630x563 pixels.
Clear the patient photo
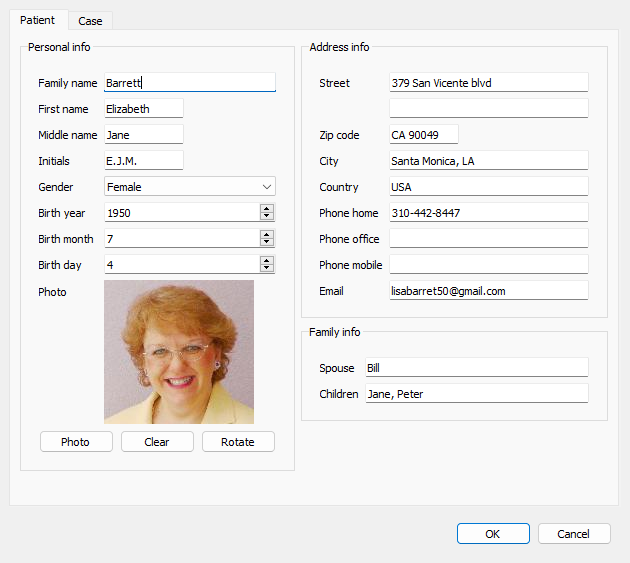[157, 442]
